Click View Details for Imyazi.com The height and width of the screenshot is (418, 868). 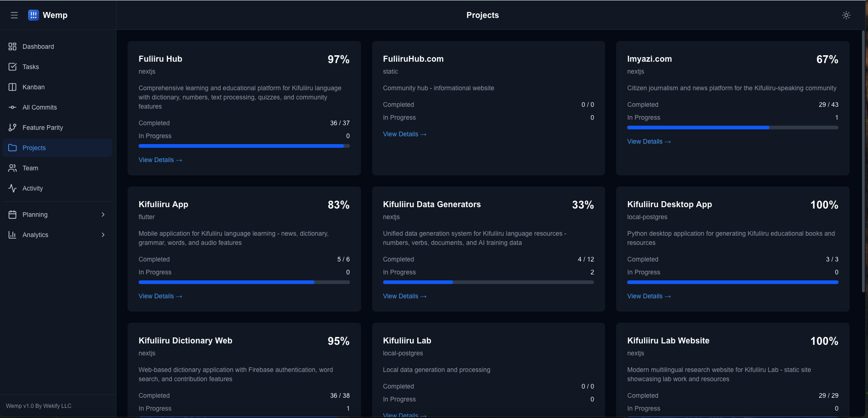(x=649, y=141)
